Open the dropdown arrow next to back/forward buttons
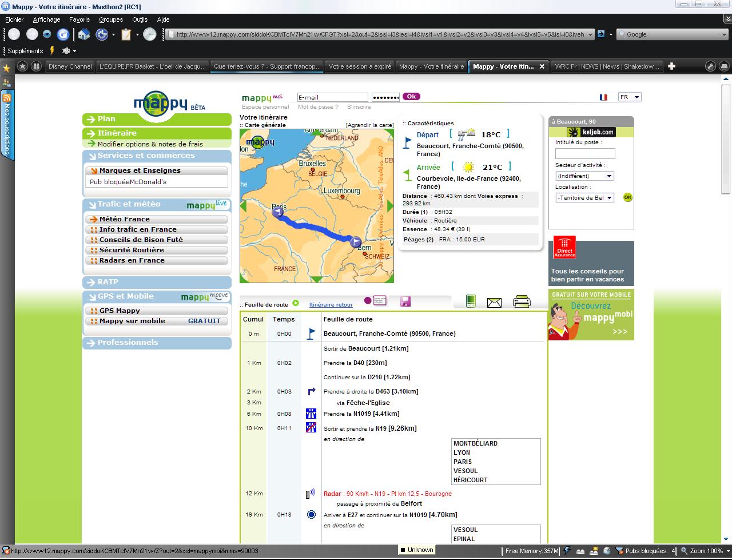This screenshot has height=560, width=732. [47, 34]
